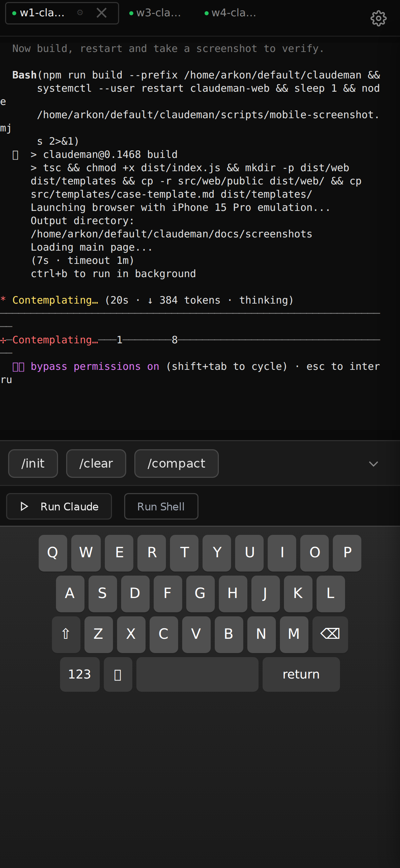Tap the L key
The image size is (400, 868).
(x=330, y=593)
